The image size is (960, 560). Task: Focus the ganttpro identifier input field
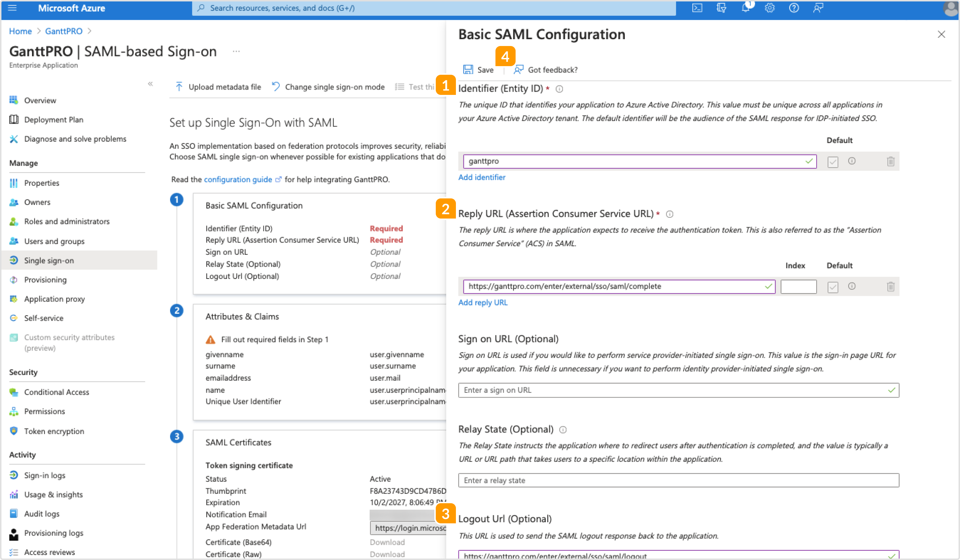(640, 161)
